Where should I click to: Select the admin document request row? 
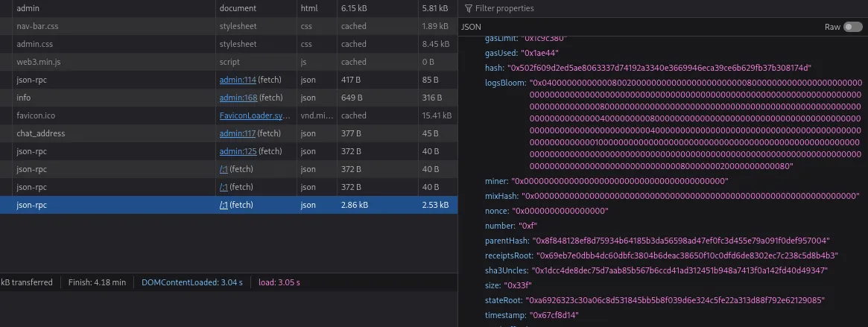pyautogui.click(x=229, y=8)
